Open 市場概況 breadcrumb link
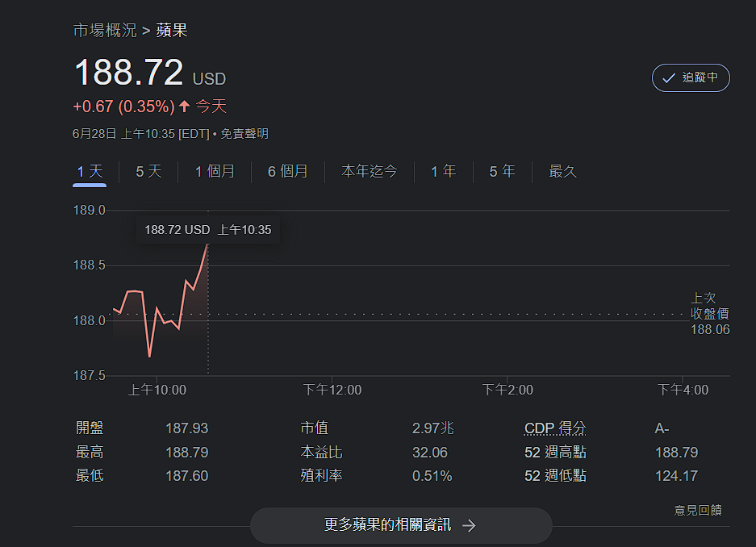This screenshot has width=756, height=547. [105, 31]
